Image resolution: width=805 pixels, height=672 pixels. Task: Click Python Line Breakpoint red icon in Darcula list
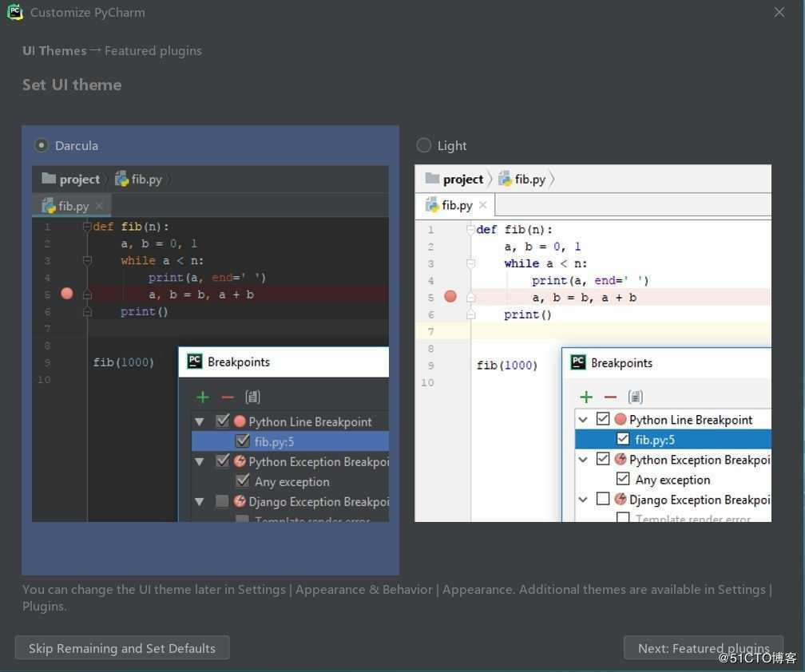click(240, 421)
